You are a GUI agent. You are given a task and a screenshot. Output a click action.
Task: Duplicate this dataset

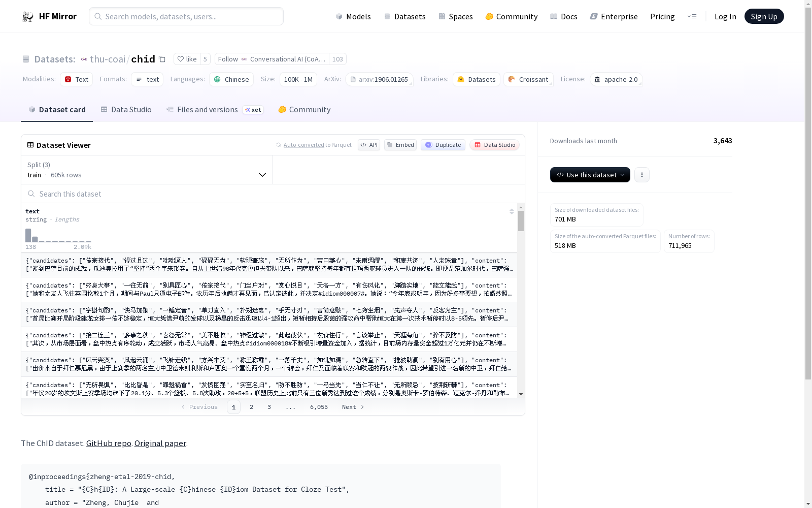click(x=443, y=145)
